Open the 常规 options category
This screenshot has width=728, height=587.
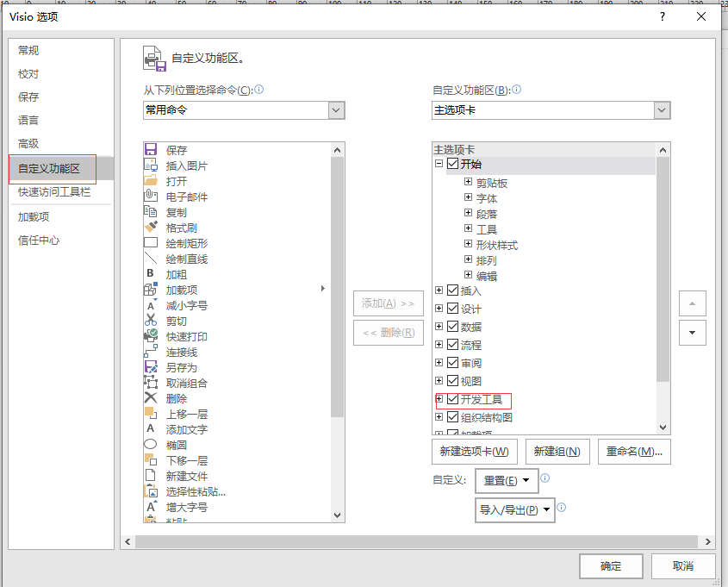(28, 50)
